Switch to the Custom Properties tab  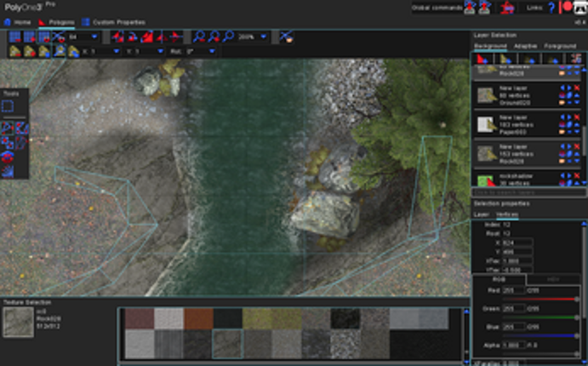113,21
